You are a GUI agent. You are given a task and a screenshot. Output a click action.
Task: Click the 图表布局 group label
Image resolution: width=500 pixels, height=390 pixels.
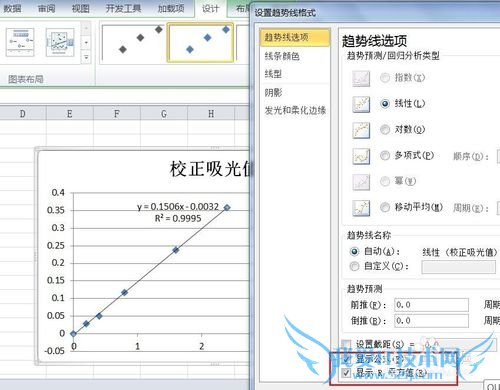[26, 79]
